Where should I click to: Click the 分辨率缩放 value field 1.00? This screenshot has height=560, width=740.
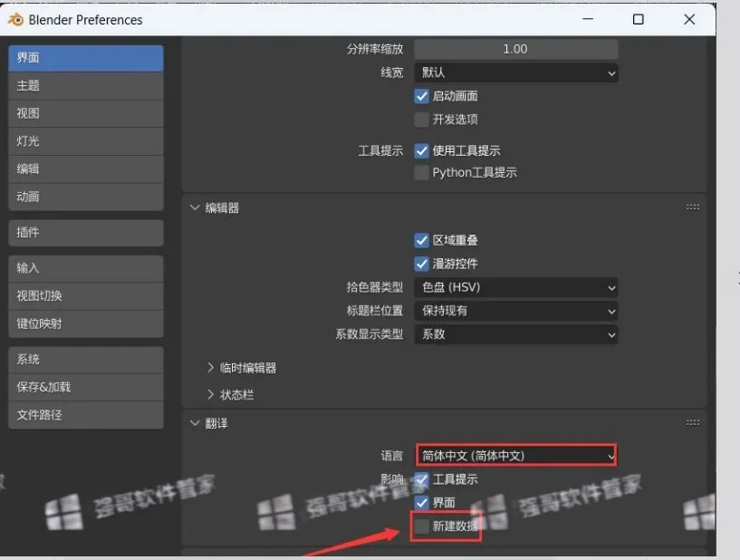click(516, 49)
